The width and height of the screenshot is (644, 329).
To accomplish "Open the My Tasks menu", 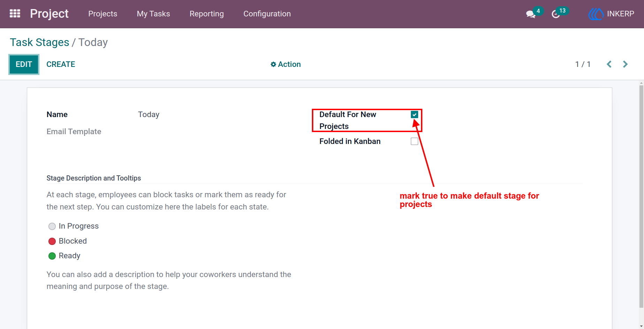I will click(153, 14).
